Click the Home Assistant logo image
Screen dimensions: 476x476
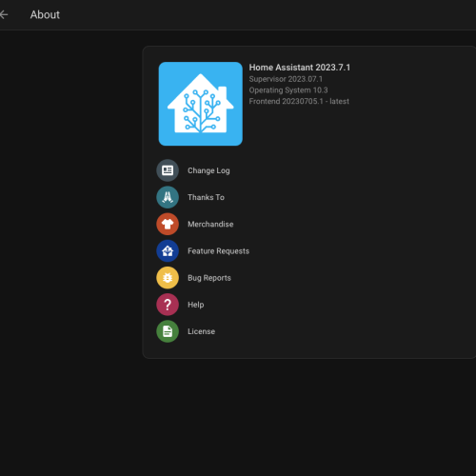[x=201, y=104]
